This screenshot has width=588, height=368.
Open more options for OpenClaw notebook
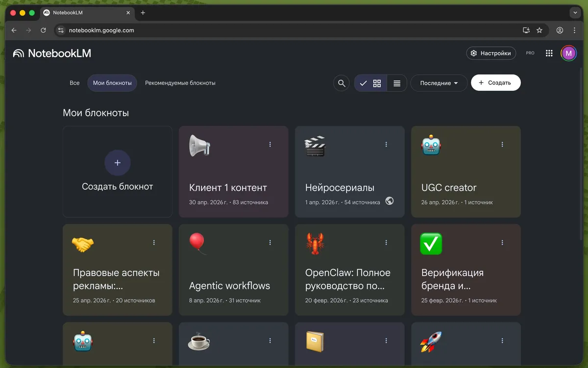pos(386,242)
